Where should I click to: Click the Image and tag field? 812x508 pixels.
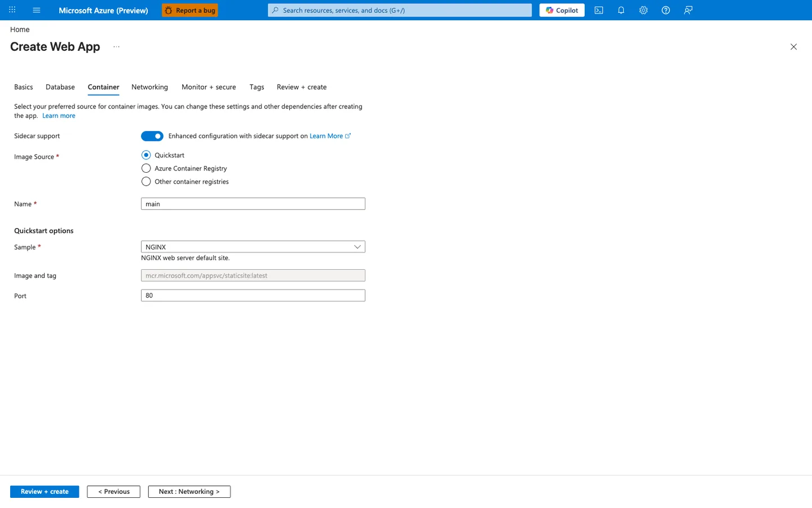pos(253,275)
